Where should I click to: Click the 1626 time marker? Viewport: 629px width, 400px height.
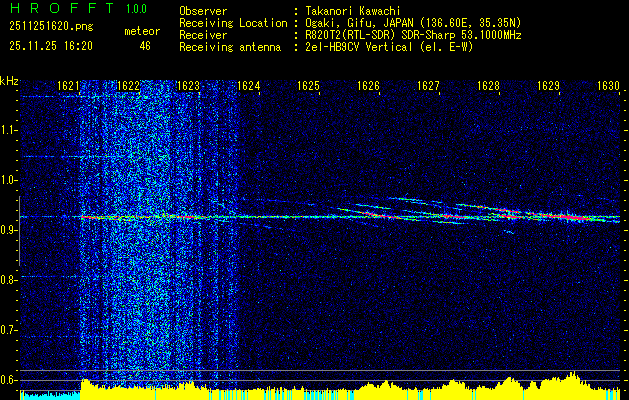368,85
